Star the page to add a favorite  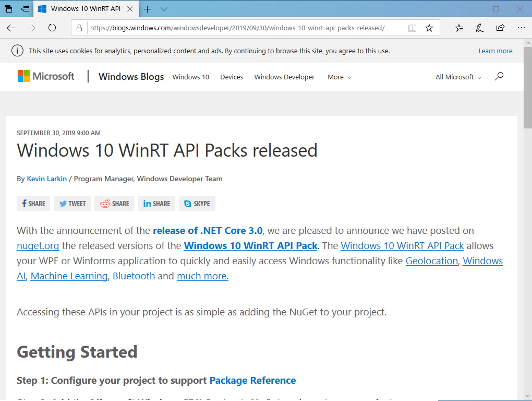coord(429,28)
